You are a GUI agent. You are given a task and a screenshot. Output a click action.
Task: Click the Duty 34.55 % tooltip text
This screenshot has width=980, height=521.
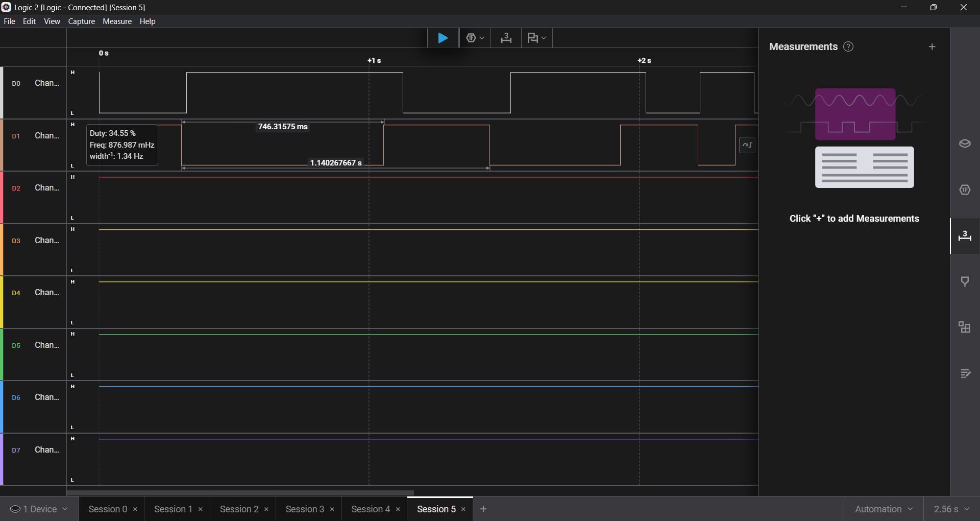point(113,133)
